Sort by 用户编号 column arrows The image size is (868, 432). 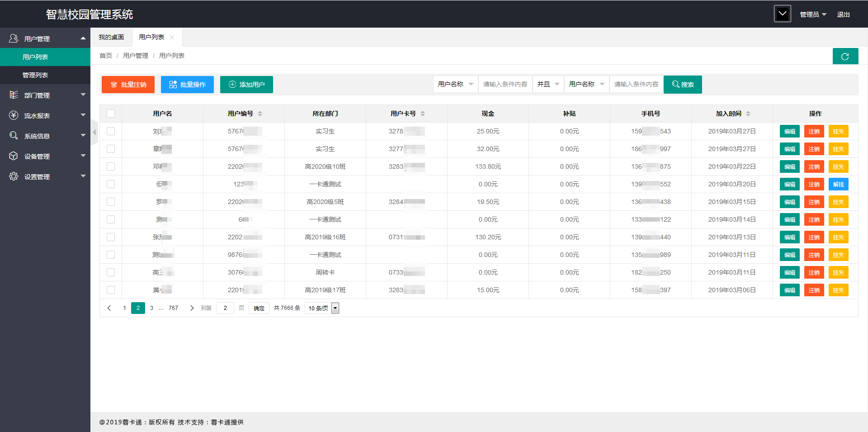(x=260, y=114)
